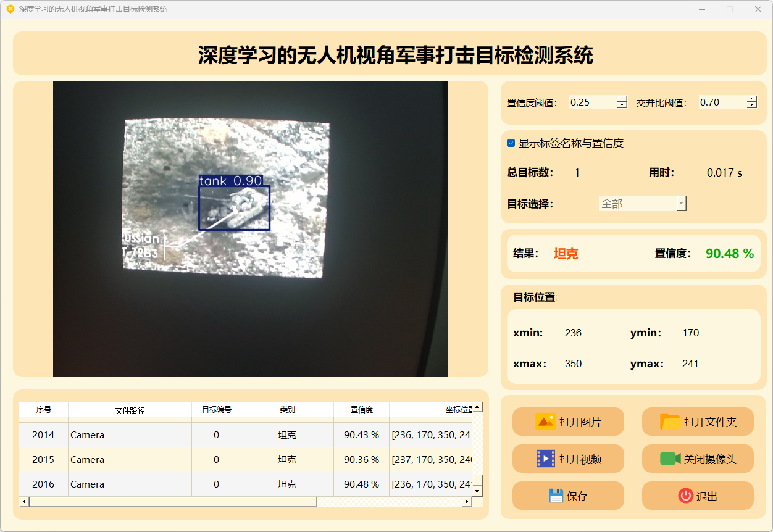The height and width of the screenshot is (532, 773).
Task: Toggle 显示标签名称与置信度 checkbox
Action: pos(511,143)
